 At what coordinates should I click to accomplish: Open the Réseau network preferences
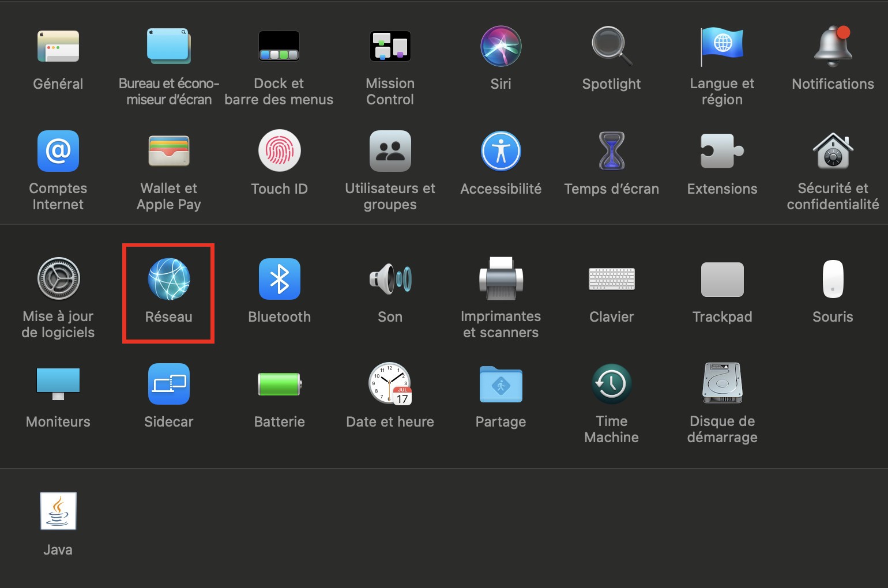168,280
